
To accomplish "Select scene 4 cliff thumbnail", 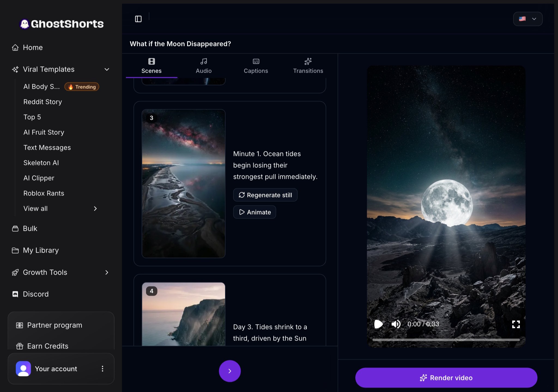I will (184, 314).
